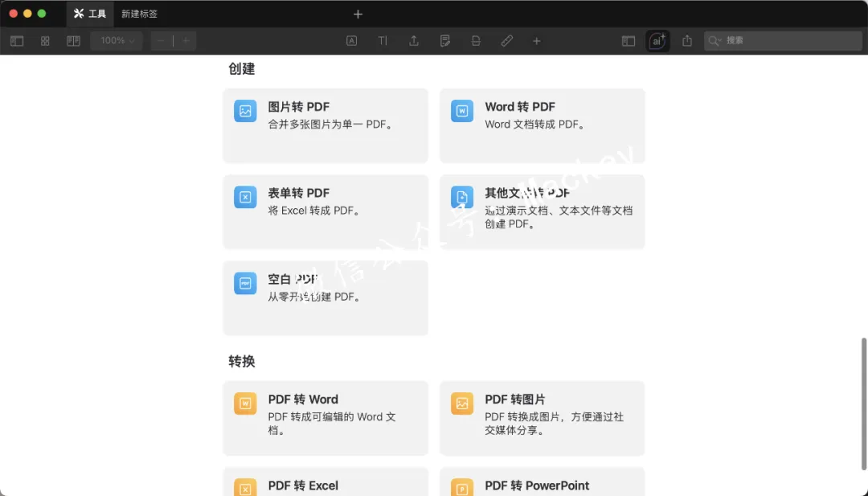Switch to the 新建标签 tab

[140, 14]
